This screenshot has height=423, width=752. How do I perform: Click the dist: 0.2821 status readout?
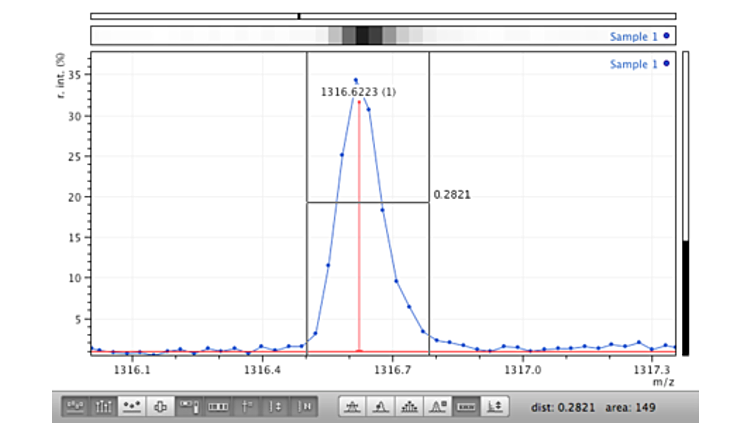click(563, 407)
